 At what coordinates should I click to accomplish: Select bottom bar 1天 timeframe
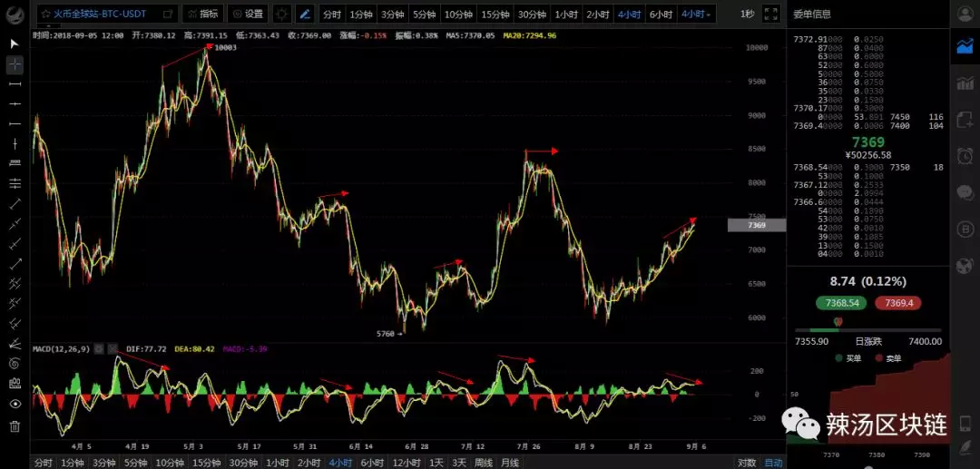436,463
